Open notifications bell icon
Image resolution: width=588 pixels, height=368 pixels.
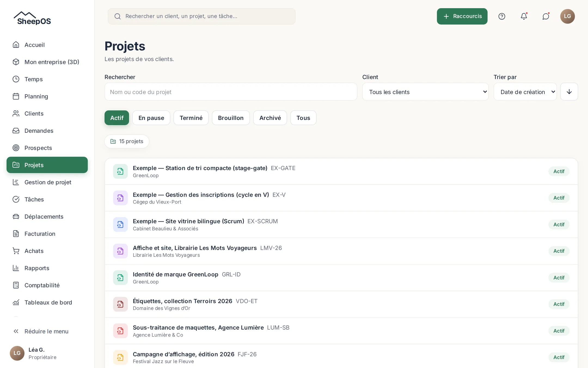click(x=524, y=16)
